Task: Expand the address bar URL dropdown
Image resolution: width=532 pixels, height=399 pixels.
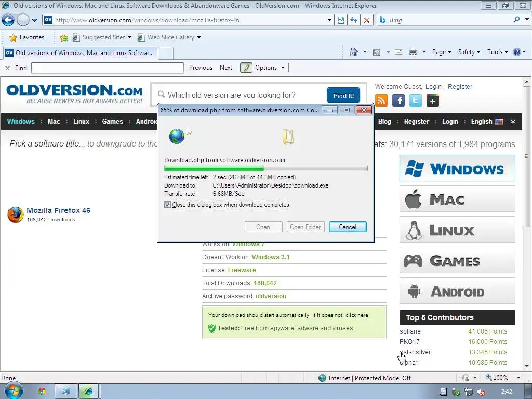Action: coord(329,20)
